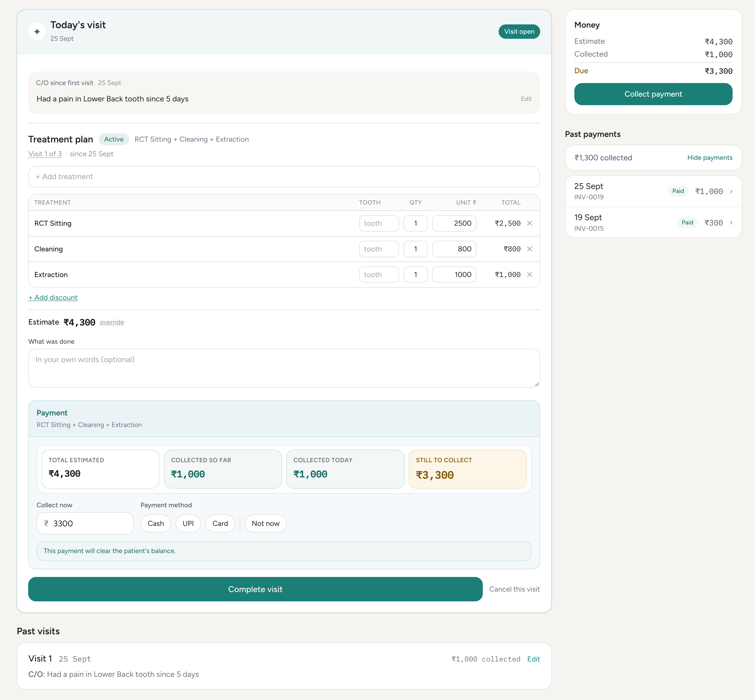The image size is (755, 700).
Task: Click the tooth field for Cleaning
Action: tap(379, 249)
